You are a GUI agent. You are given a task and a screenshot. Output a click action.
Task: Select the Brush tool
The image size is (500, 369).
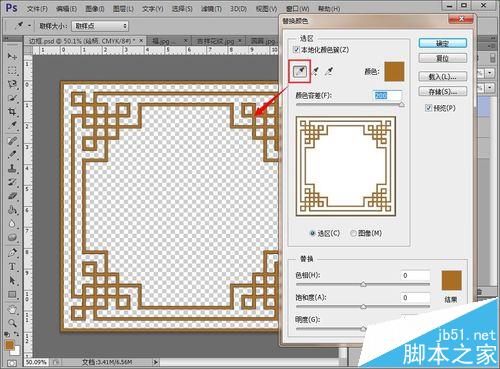[x=12, y=155]
